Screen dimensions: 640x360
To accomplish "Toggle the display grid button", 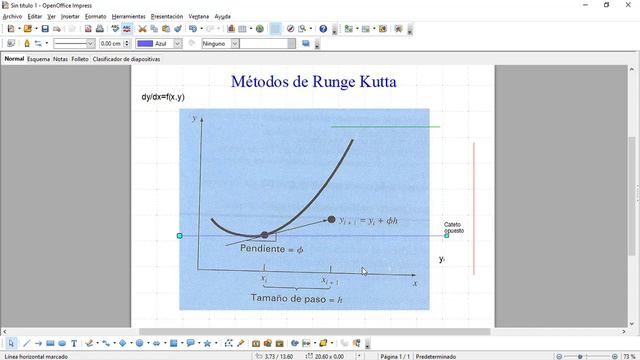I will click(276, 29).
